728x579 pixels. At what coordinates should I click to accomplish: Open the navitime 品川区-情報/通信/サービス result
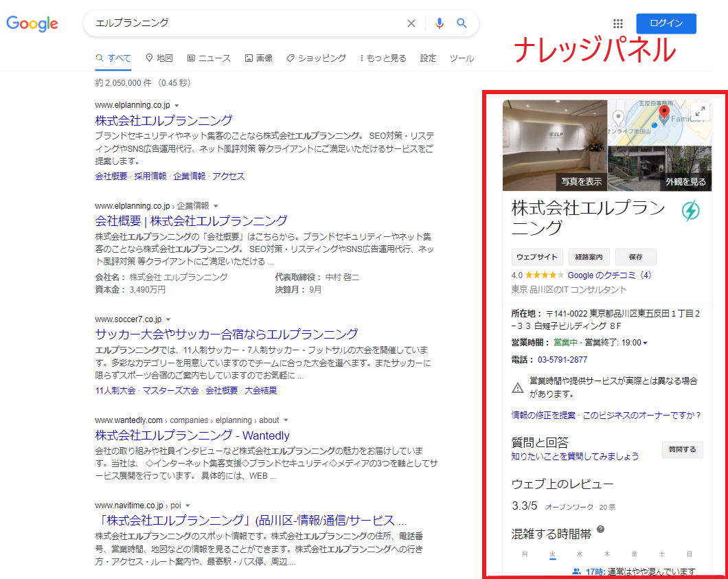tap(251, 521)
